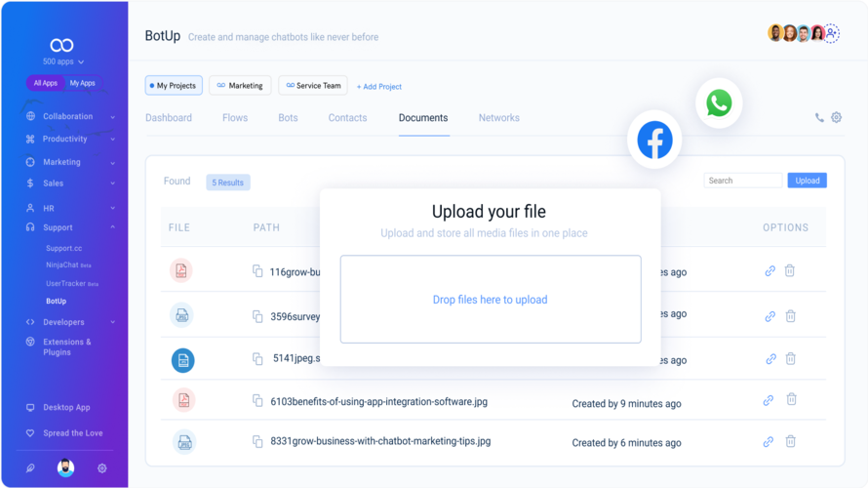Open Desktop App link
The width and height of the screenshot is (868, 488).
pos(66,407)
